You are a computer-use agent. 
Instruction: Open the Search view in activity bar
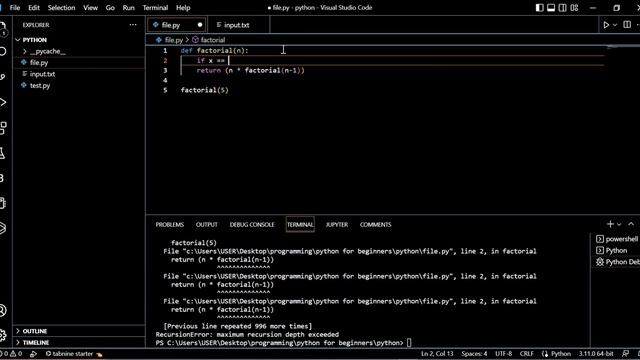click(3, 51)
